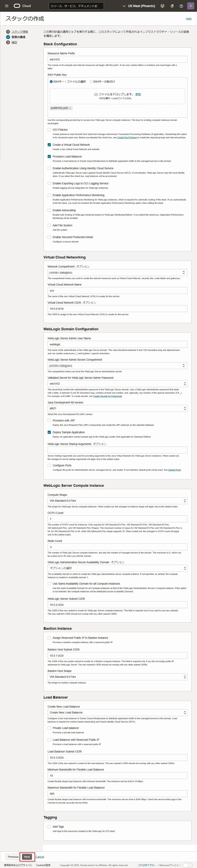
Task: Click the Next button
Action: pyautogui.click(x=27, y=857)
